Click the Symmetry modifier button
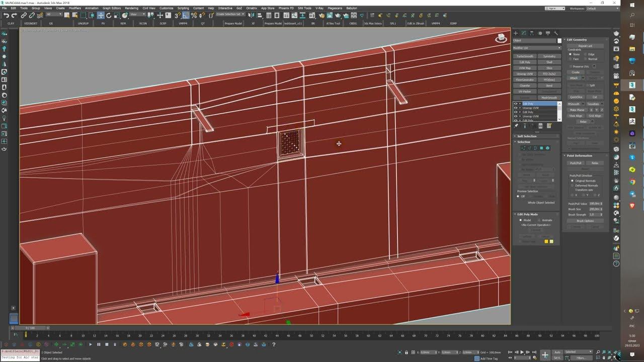This screenshot has width=644, height=362. tap(549, 56)
